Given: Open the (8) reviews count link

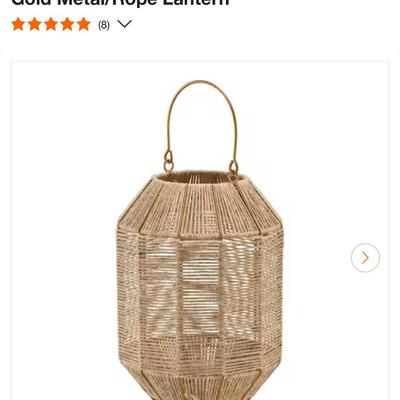Looking at the screenshot, I should (104, 25).
